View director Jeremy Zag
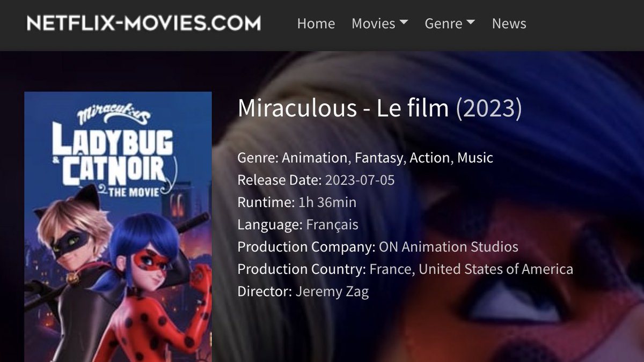644x362 pixels. pos(332,291)
